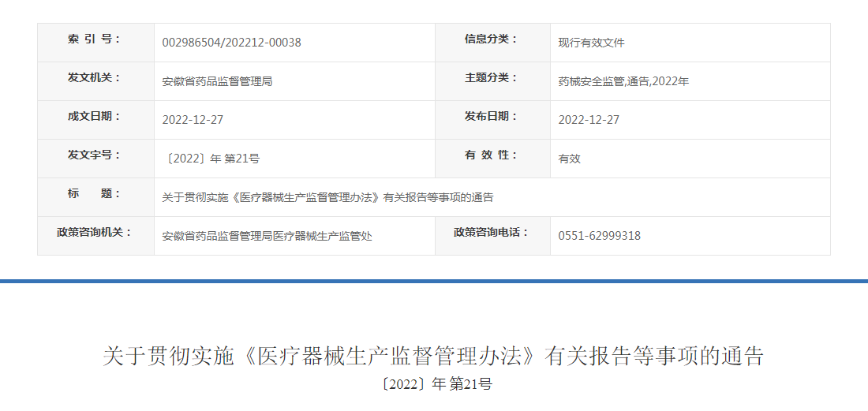Select the 有效 status value
The image size is (868, 411).
pos(569,159)
